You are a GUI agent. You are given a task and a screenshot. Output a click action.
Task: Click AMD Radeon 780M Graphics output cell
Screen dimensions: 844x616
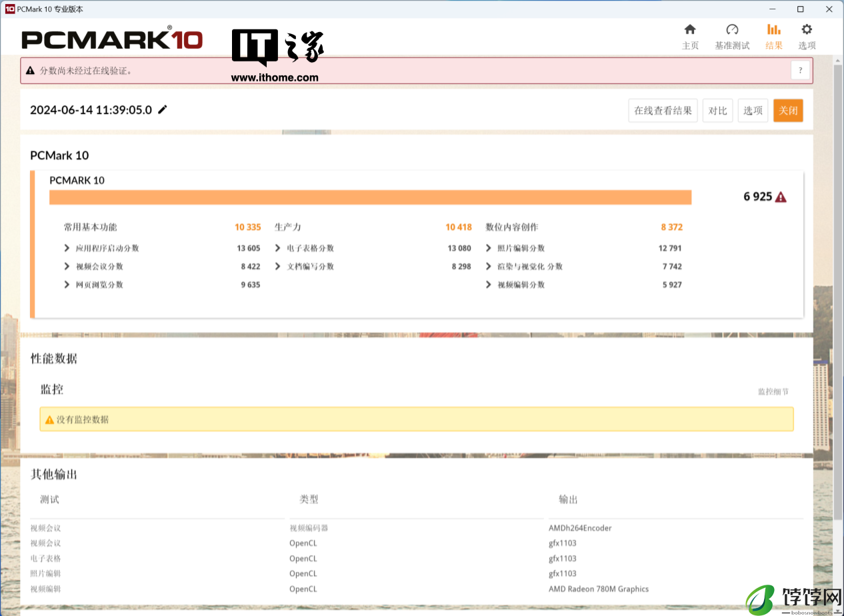pos(599,589)
